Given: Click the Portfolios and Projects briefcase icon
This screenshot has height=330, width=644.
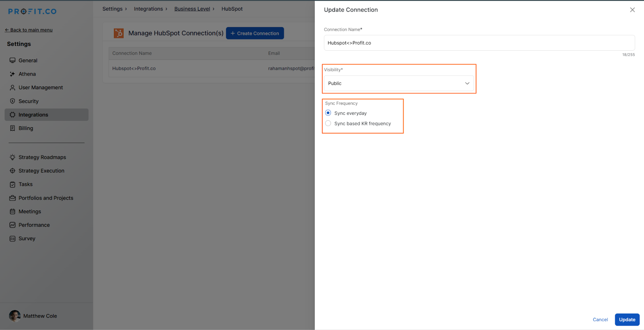Looking at the screenshot, I should [12, 198].
